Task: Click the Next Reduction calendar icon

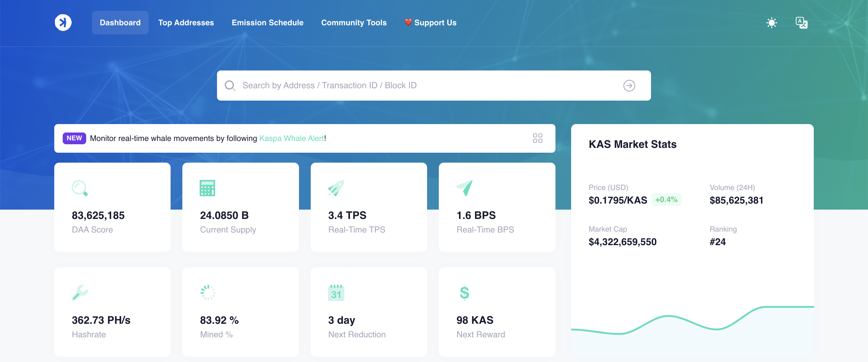Action: pos(336,293)
